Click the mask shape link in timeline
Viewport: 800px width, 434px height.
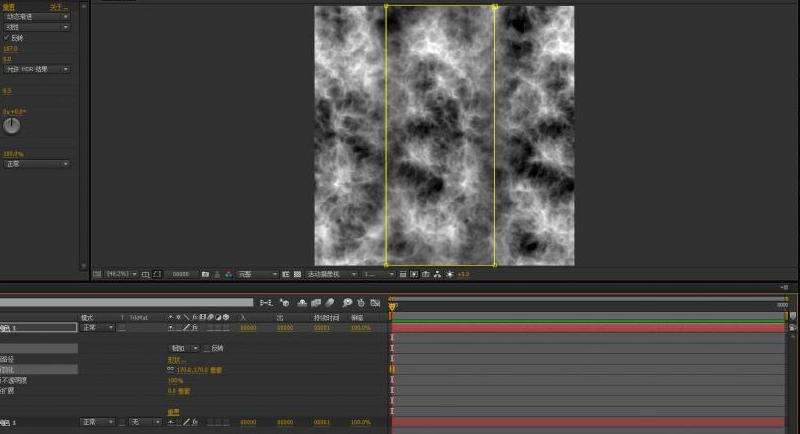coord(176,359)
